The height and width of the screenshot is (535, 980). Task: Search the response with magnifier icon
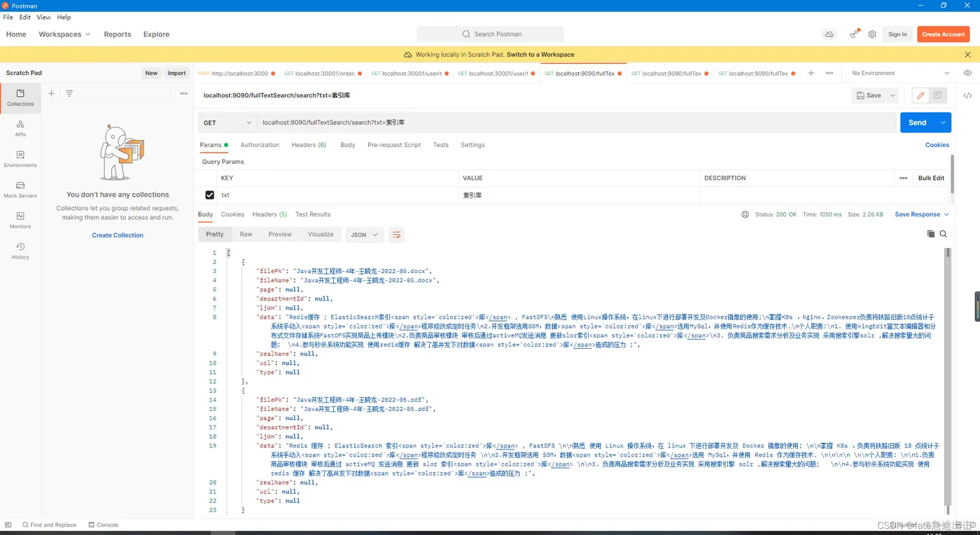pyautogui.click(x=944, y=234)
